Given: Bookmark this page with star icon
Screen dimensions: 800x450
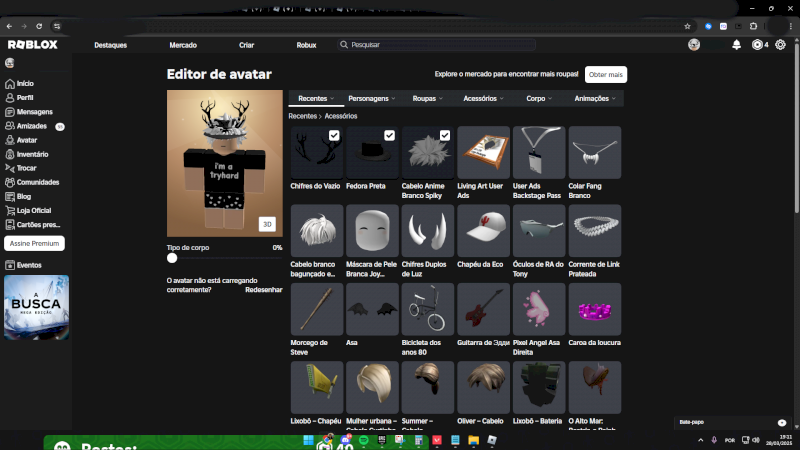Looking at the screenshot, I should coord(687,26).
